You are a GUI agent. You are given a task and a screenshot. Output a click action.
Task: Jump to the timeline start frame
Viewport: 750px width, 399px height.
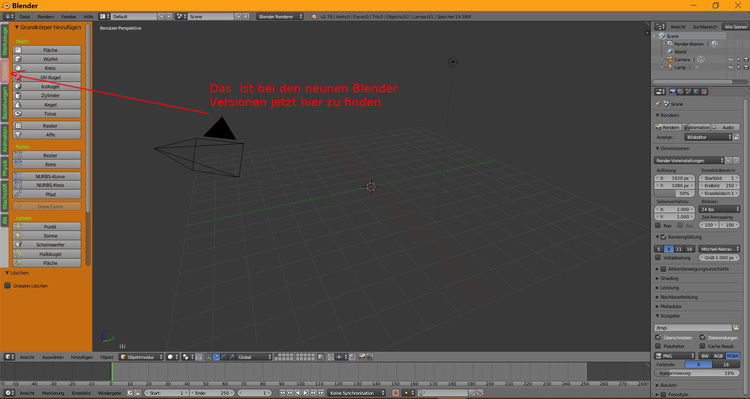coord(282,393)
